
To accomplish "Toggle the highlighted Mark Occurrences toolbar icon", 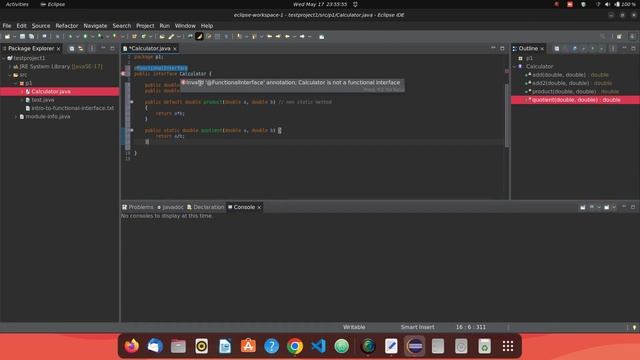I will pos(199,37).
